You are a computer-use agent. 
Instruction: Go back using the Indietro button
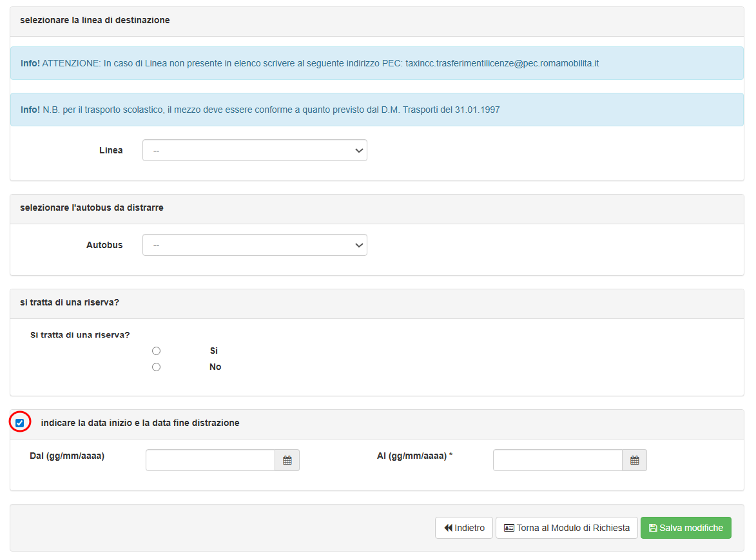[x=464, y=528]
